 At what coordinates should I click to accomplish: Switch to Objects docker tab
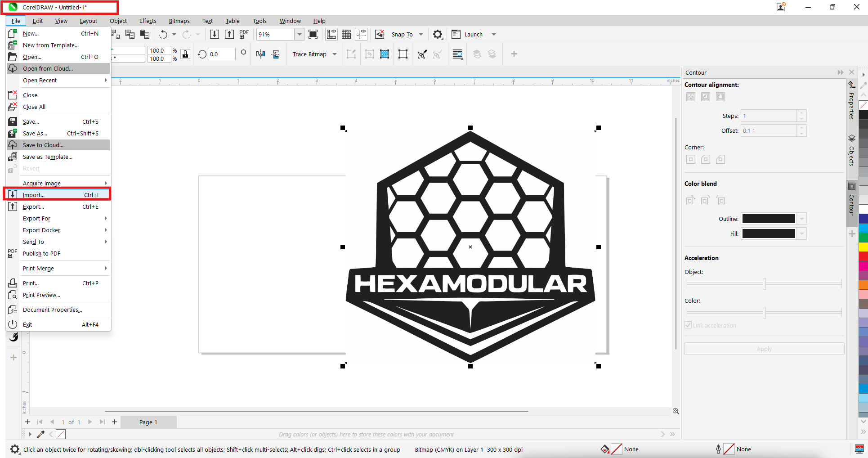(852, 151)
